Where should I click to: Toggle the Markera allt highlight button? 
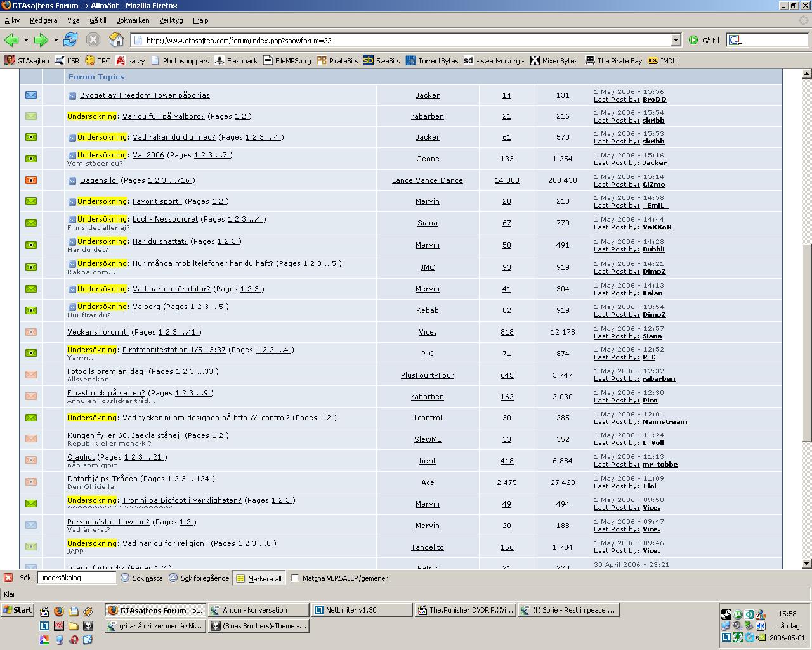[x=259, y=578]
